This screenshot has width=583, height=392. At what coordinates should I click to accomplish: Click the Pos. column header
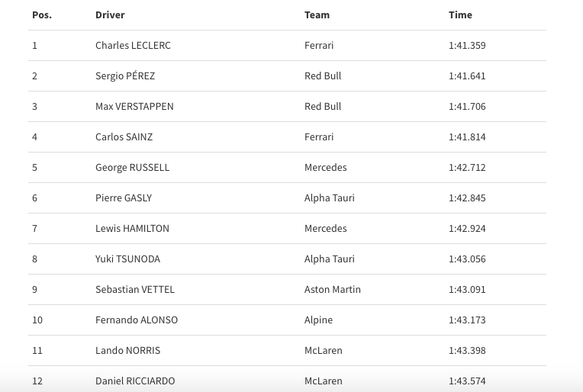[x=42, y=14]
